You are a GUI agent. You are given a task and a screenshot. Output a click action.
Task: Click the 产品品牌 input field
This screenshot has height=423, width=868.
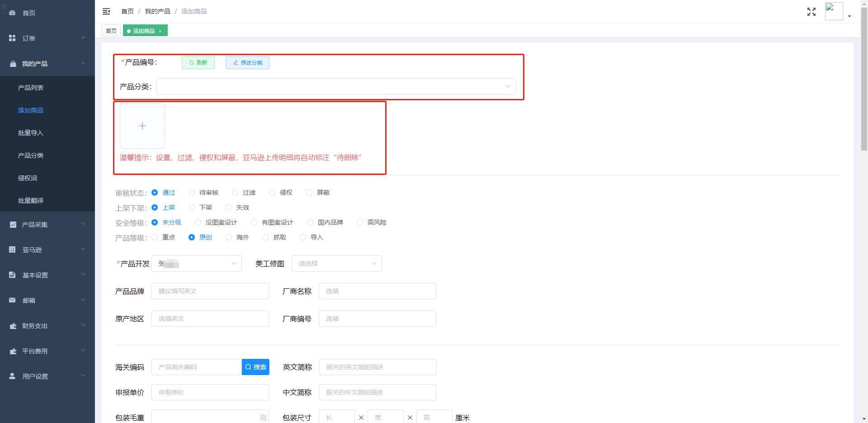pos(210,291)
